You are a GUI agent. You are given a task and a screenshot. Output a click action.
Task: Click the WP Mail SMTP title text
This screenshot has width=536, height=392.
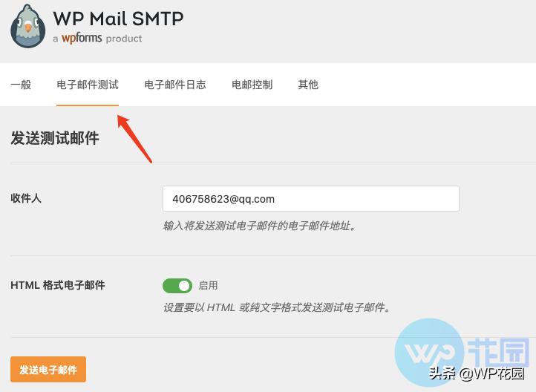(118, 19)
